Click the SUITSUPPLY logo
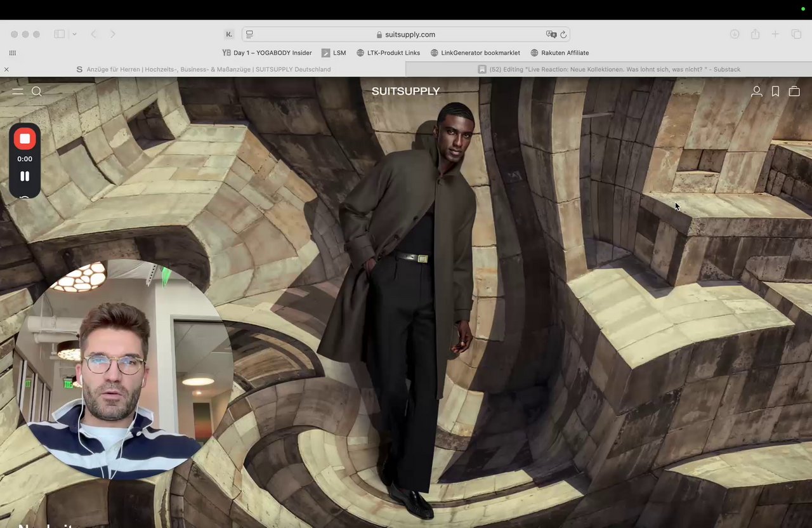 coord(405,91)
